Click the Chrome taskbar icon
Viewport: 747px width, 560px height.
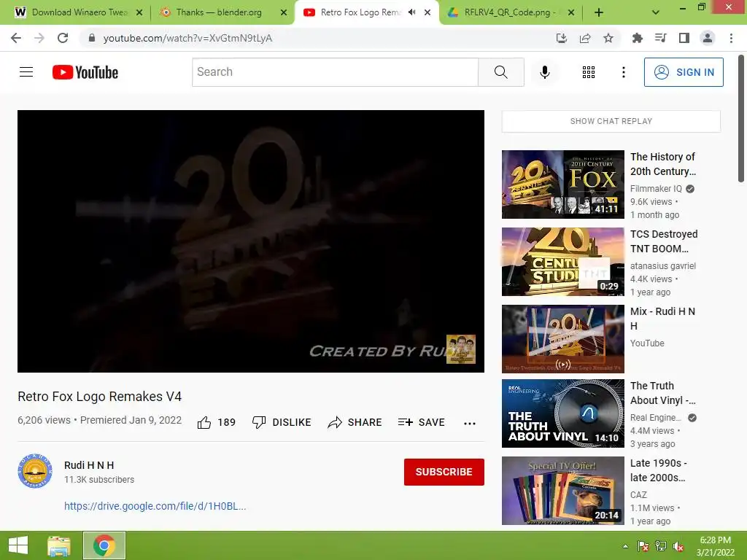(x=104, y=545)
